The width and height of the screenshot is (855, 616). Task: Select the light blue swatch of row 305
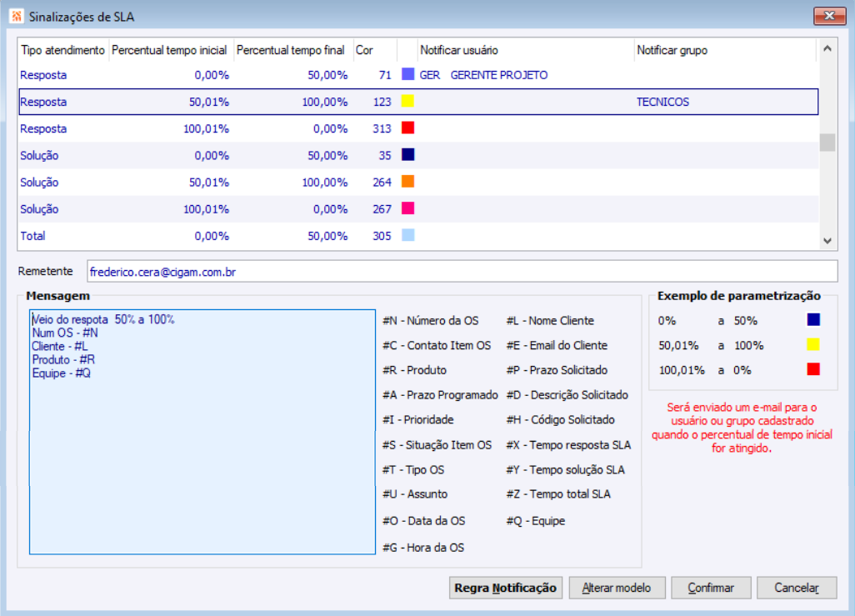pyautogui.click(x=407, y=235)
